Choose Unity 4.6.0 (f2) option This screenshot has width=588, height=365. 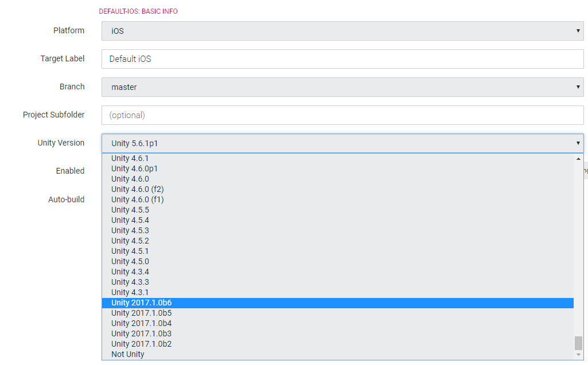coord(337,189)
